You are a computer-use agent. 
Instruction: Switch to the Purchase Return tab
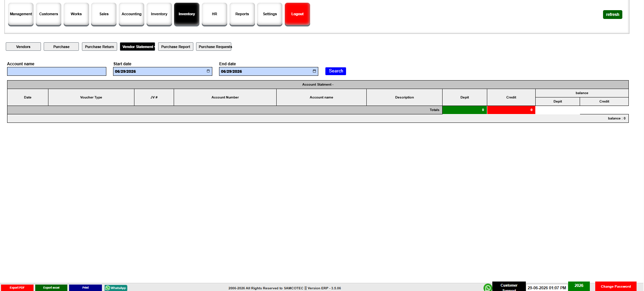pyautogui.click(x=100, y=47)
